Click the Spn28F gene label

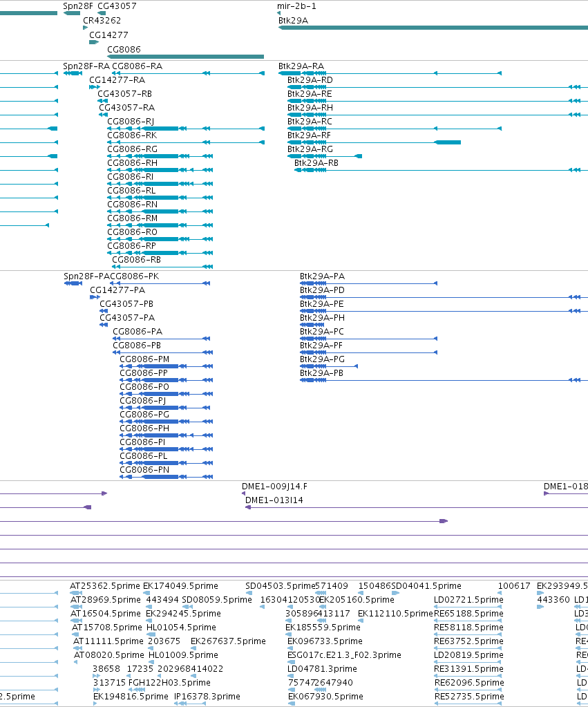(x=78, y=6)
